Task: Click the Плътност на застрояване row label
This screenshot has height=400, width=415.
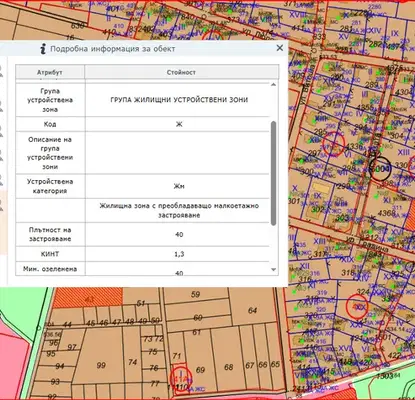Action: (x=50, y=234)
